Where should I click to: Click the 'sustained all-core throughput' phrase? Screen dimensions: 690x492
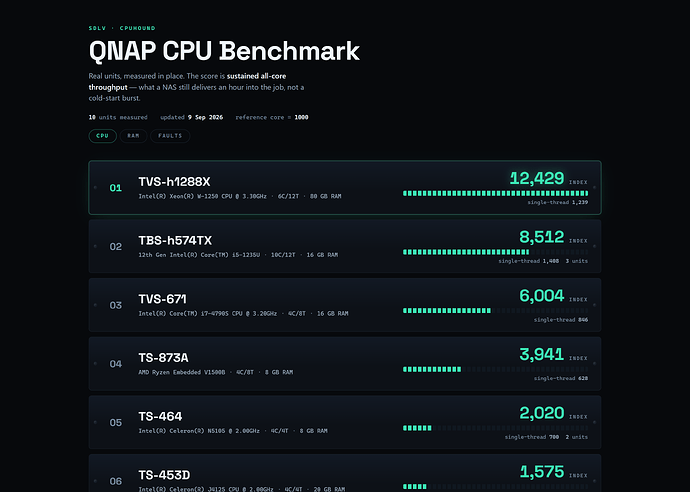187,81
